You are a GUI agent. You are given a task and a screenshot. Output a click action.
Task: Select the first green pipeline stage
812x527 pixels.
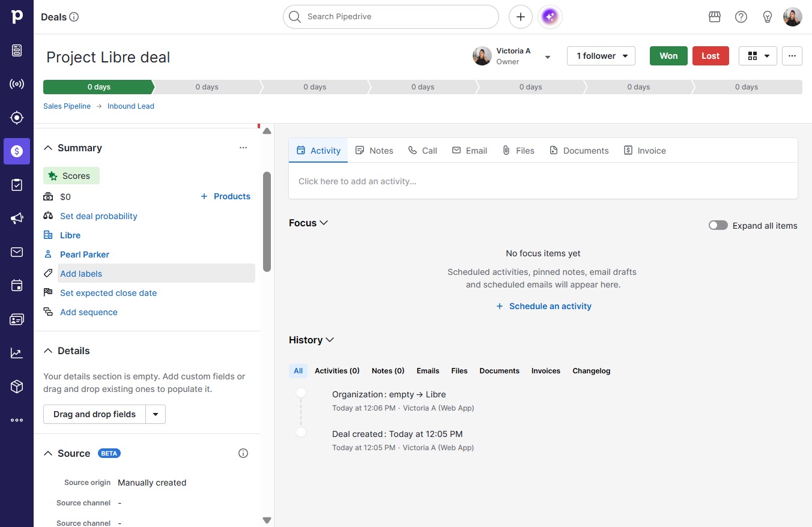pos(98,87)
